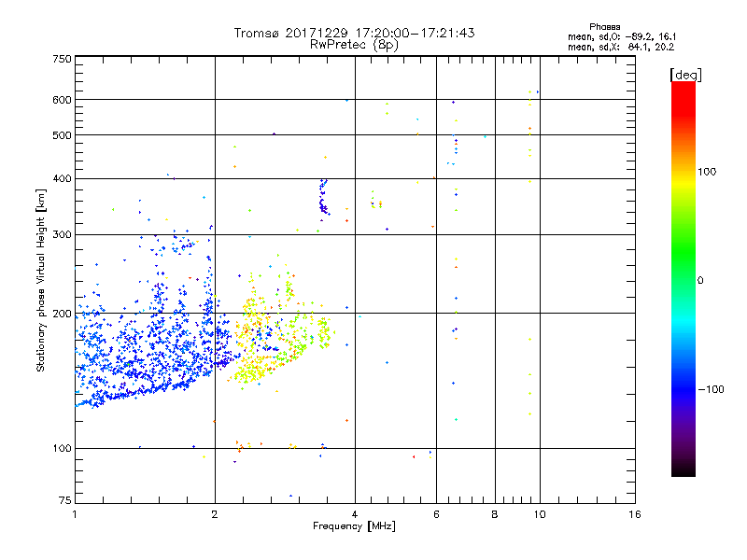
Task: Click the colorbar tick label '100'
Action: pos(707,172)
